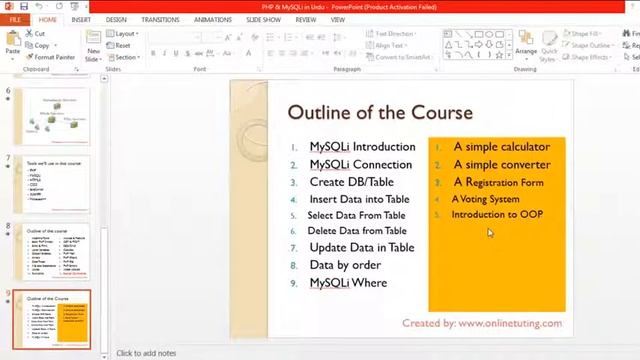Switch to the DESIGN tab

click(116, 20)
